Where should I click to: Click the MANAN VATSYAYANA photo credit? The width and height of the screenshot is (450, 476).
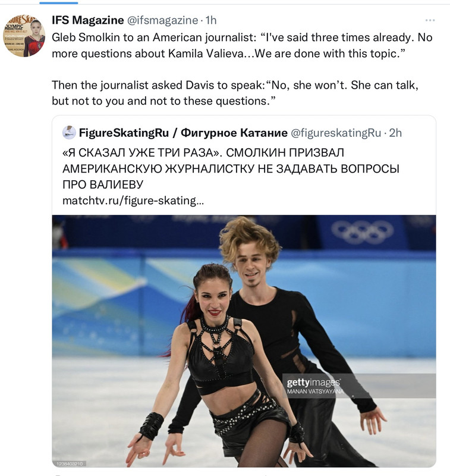click(x=316, y=392)
